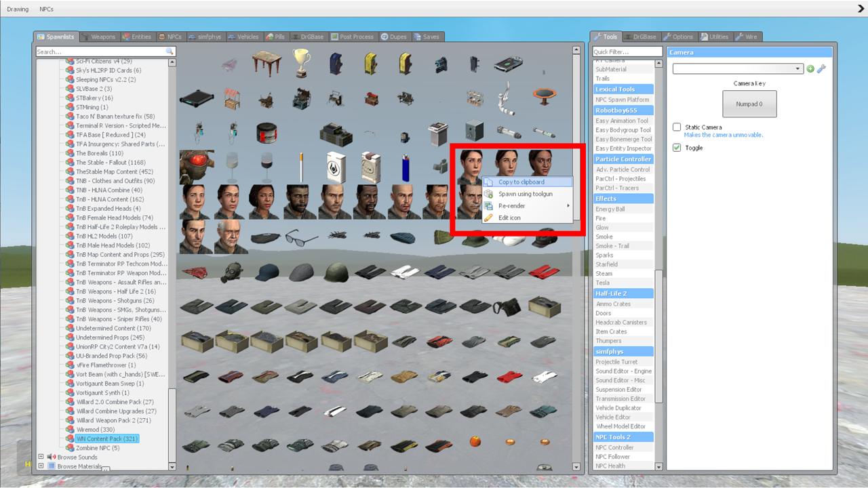The width and height of the screenshot is (868, 488).
Task: Expand the Browse Sounds tree node
Action: coord(41,457)
